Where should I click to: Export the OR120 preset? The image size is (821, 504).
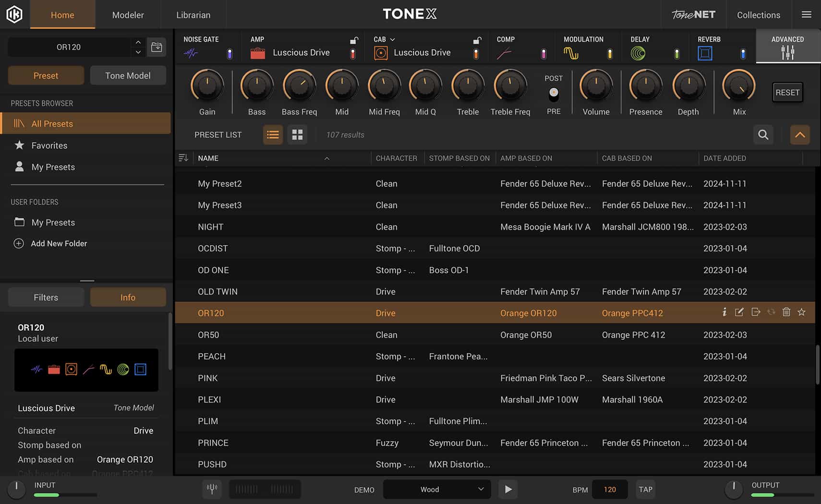(x=756, y=312)
